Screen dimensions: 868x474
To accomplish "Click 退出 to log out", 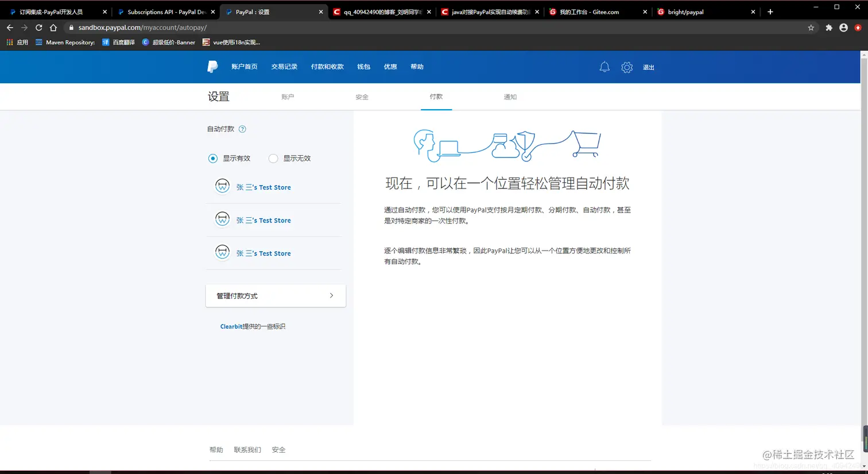I will pyautogui.click(x=649, y=67).
